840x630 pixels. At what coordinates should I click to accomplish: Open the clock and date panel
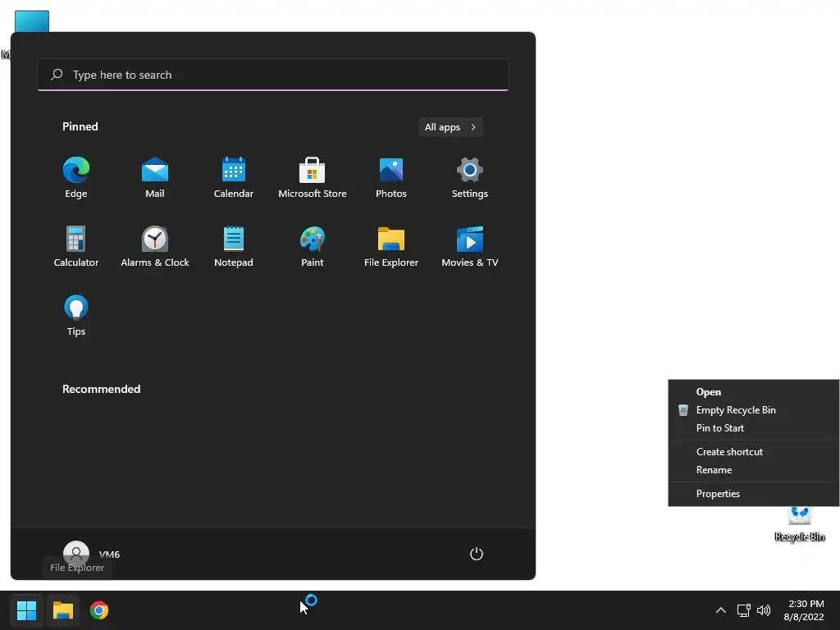point(804,610)
